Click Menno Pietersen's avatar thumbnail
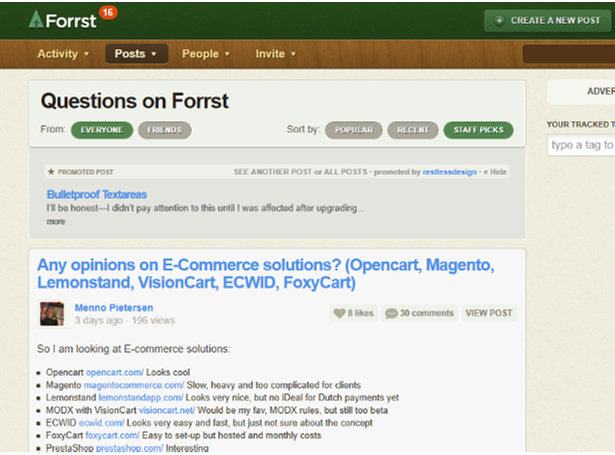 (52, 314)
